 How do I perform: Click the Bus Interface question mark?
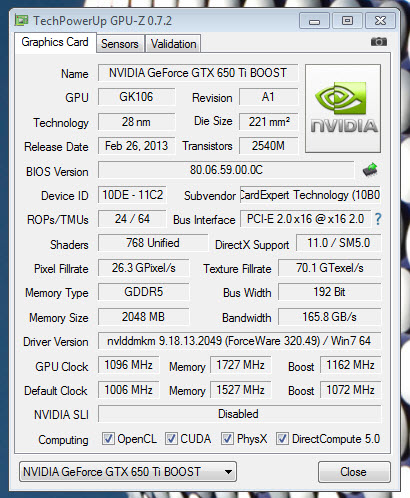[x=378, y=219]
